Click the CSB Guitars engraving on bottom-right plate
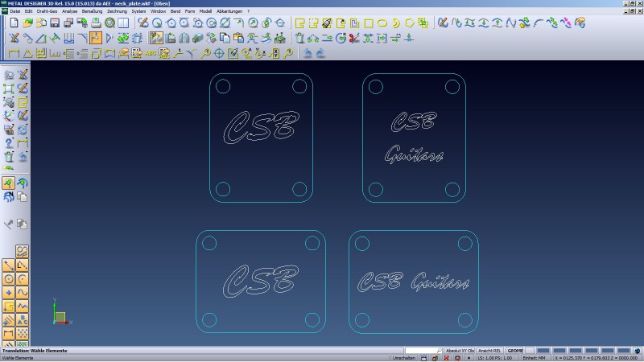Image resolution: width=644 pixels, height=362 pixels. pos(414,282)
